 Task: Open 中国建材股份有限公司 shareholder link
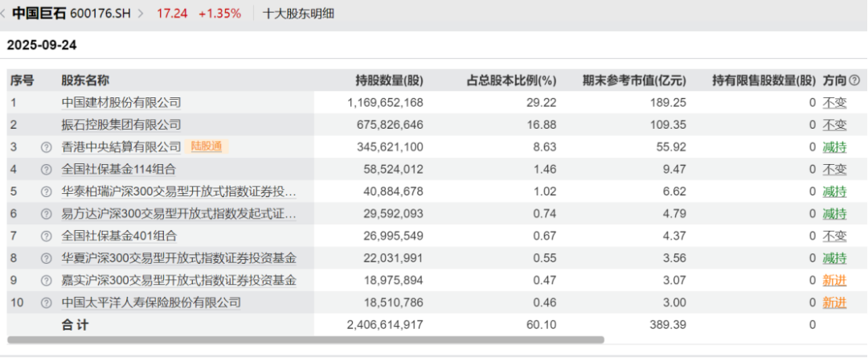[x=121, y=102]
